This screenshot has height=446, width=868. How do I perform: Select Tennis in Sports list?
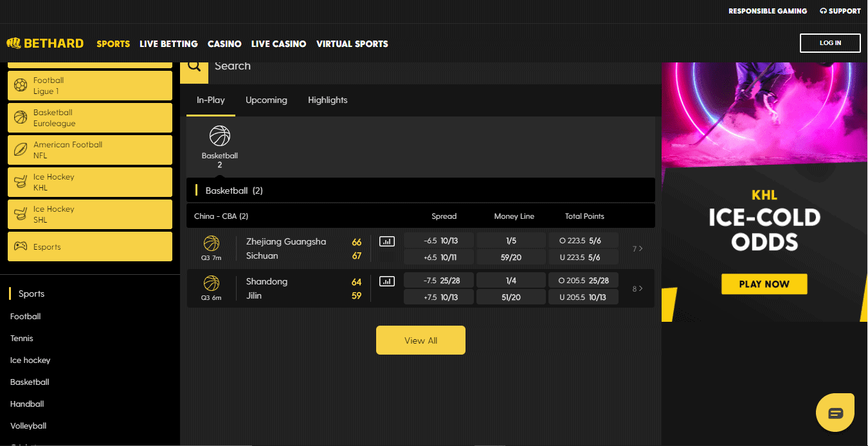point(22,339)
